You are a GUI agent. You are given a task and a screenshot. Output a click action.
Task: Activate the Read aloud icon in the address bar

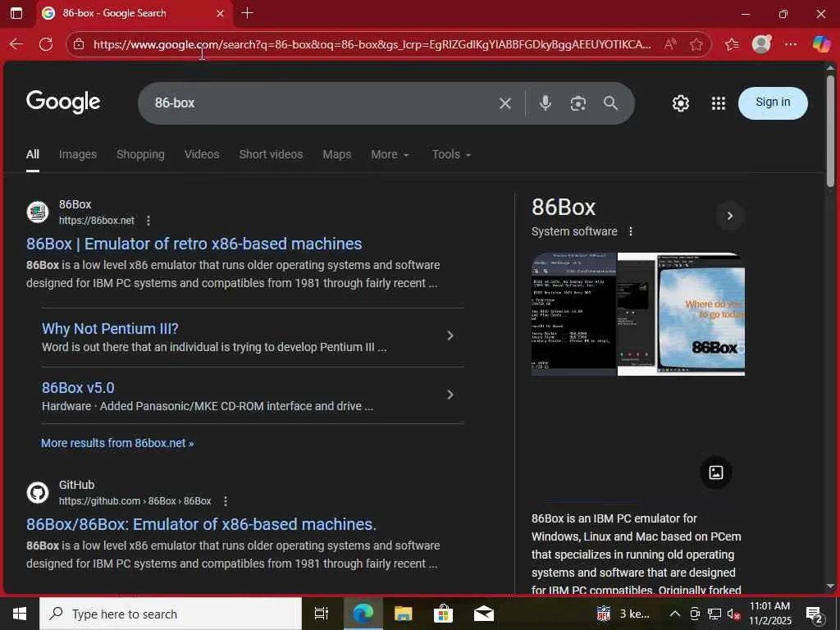670,44
